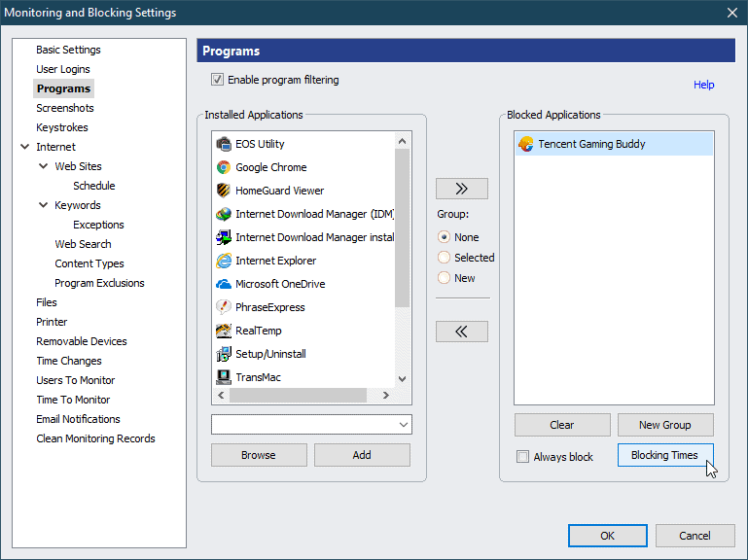Click the Tencent Gaming Buddy icon

tap(525, 144)
